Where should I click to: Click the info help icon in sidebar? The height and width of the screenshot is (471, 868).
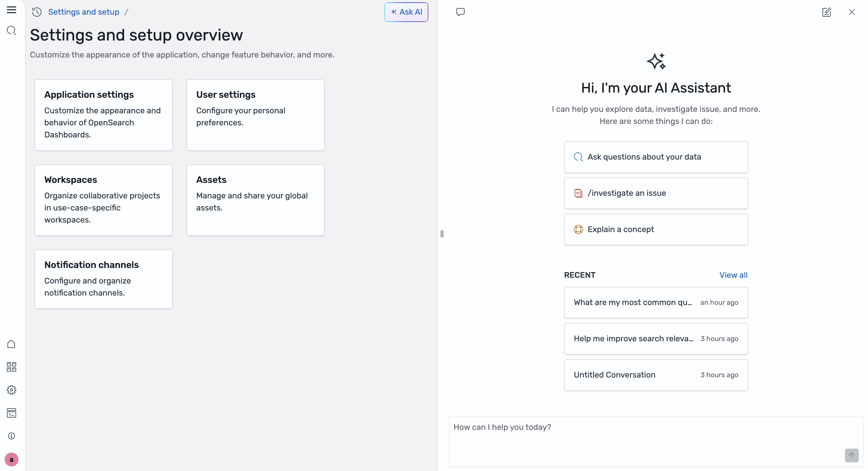coord(12,436)
